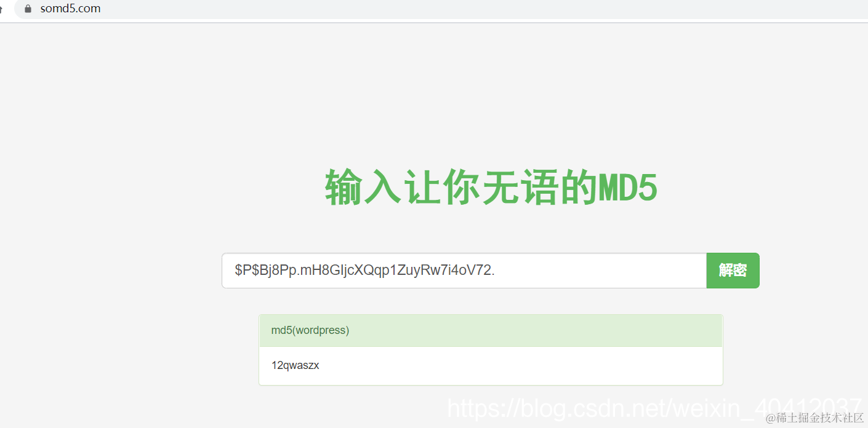Screen dimensions: 868x428
Task: Click the padlock site security icon
Action: point(28,9)
